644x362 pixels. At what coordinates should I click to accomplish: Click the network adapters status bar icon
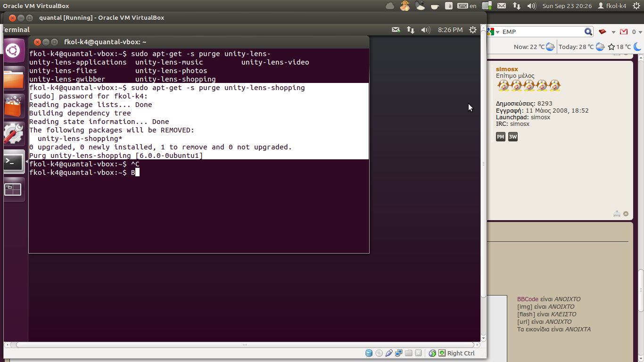(399, 353)
